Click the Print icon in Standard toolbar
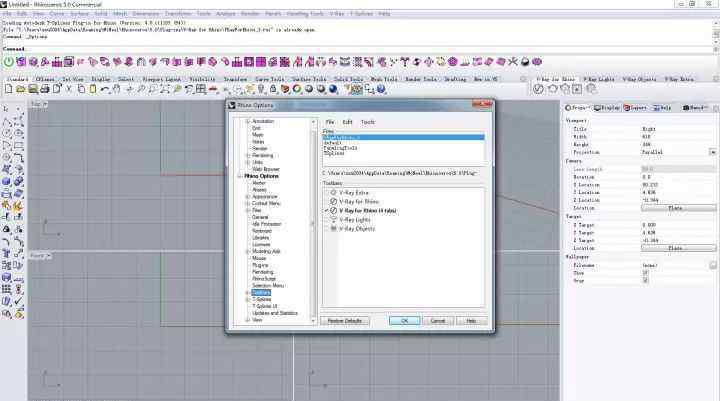Image resolution: width=720 pixels, height=401 pixels. coord(45,89)
